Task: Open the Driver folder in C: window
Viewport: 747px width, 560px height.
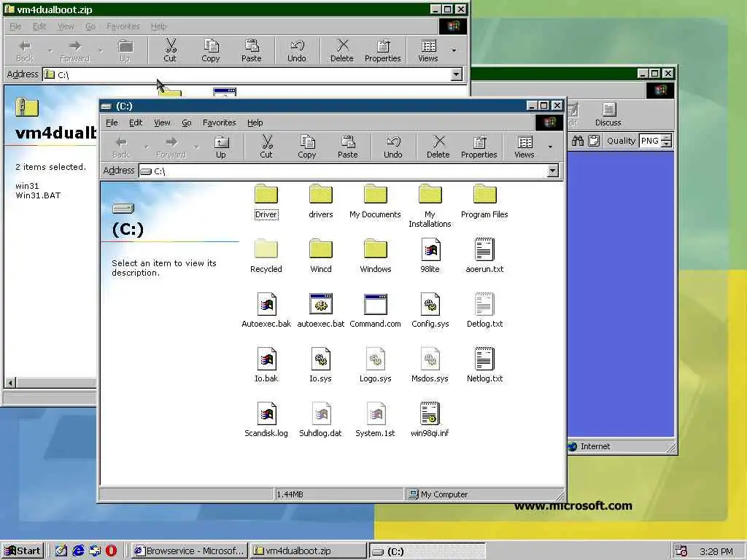Action: 266,201
